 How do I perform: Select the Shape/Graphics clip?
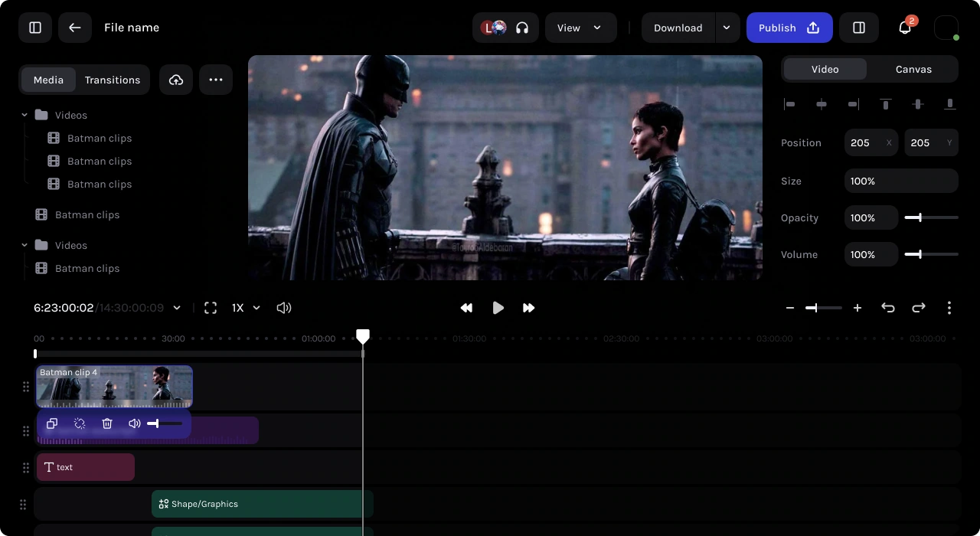coord(263,504)
